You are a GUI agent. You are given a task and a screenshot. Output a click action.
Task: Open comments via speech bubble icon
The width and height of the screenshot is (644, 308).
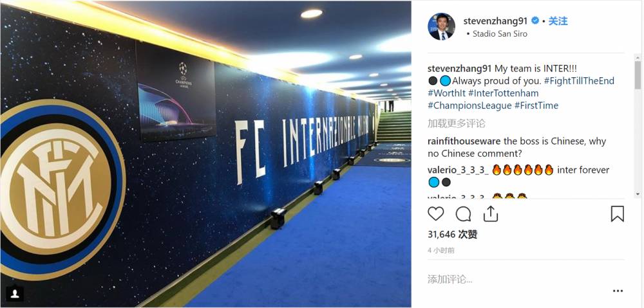click(x=463, y=213)
